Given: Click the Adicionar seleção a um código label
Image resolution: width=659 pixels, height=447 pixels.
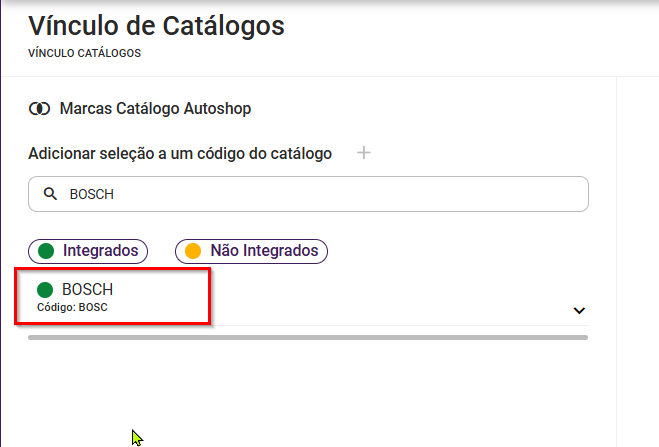Looking at the screenshot, I should pyautogui.click(x=180, y=154).
